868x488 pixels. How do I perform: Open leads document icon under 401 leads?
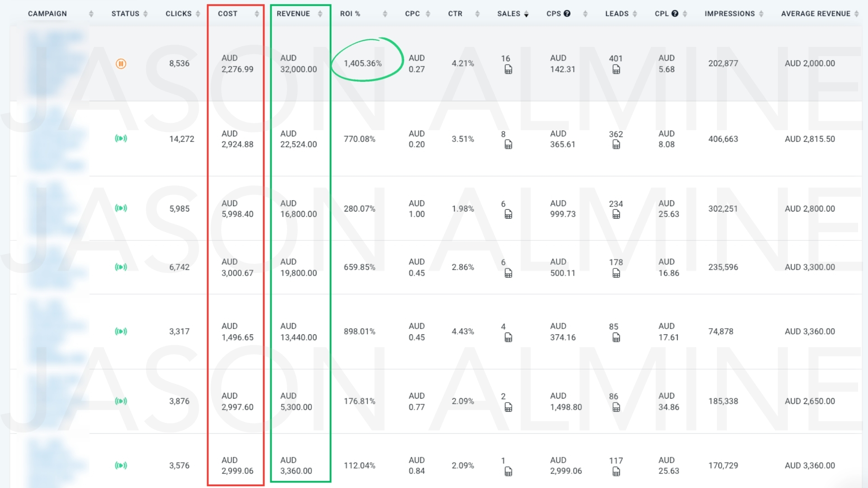[616, 70]
